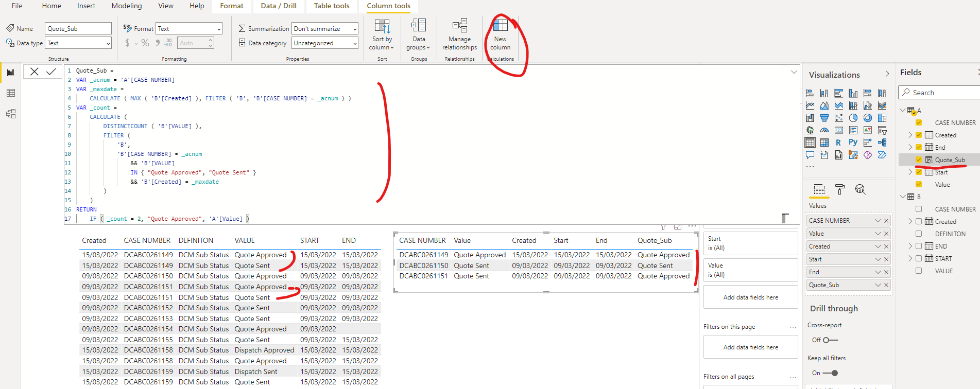Expand the Sort by column menu
The height and width of the screenshot is (389, 980).
(382, 34)
